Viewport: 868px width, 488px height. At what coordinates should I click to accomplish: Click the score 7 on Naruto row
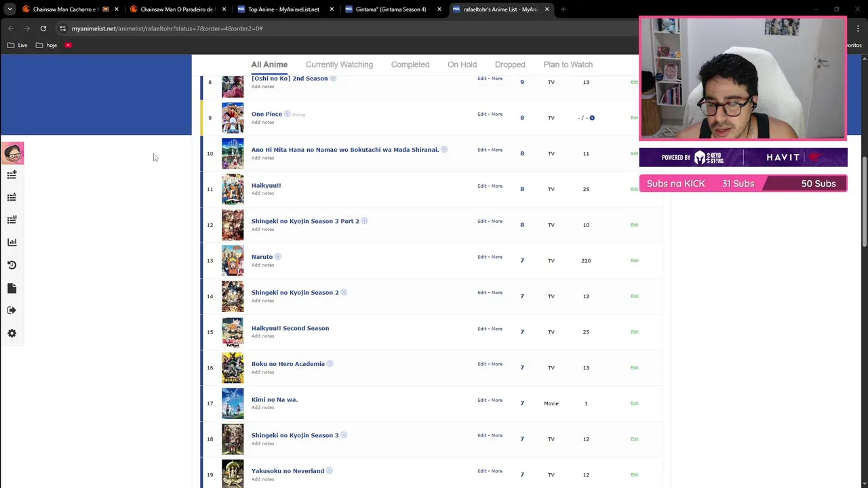tap(522, 261)
